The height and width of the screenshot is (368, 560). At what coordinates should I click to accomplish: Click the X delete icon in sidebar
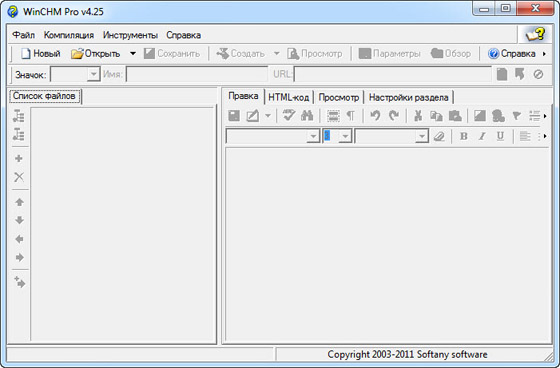pos(19,176)
